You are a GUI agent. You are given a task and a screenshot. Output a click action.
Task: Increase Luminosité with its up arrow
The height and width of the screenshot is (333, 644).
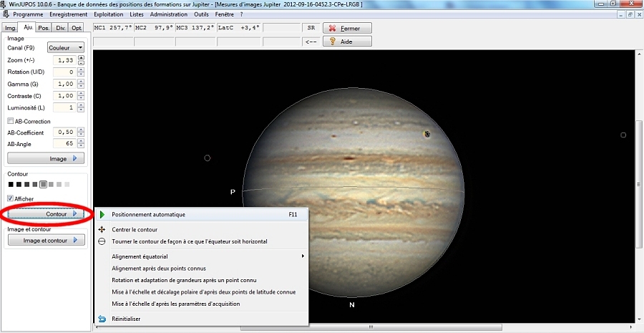point(81,105)
